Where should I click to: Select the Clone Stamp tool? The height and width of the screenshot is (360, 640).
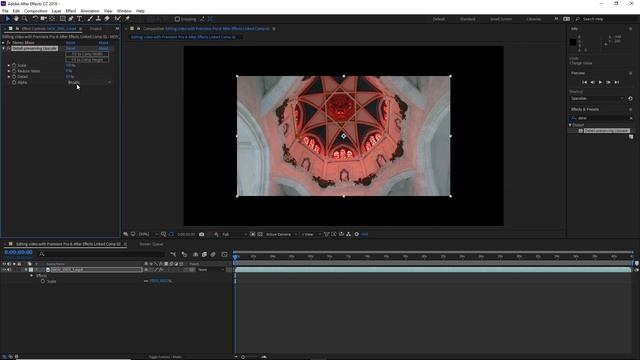(98, 19)
